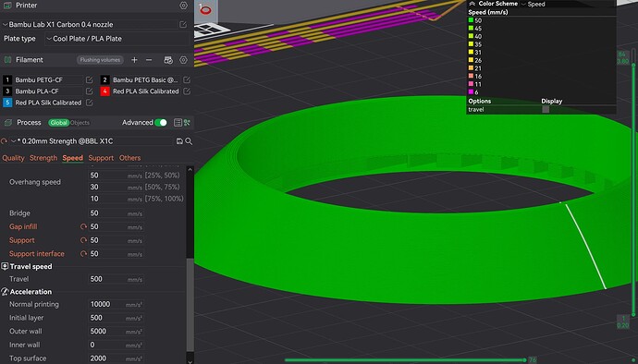Viewport: 638px width, 364px height.
Task: Click Inner wall acceleration 0 field
Action: (116, 345)
